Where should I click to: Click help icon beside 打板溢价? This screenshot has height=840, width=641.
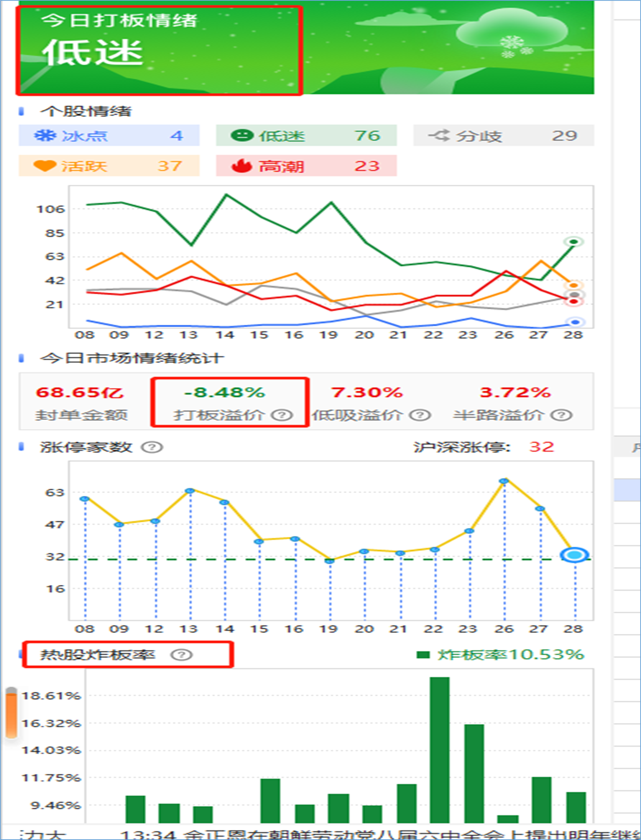click(282, 415)
